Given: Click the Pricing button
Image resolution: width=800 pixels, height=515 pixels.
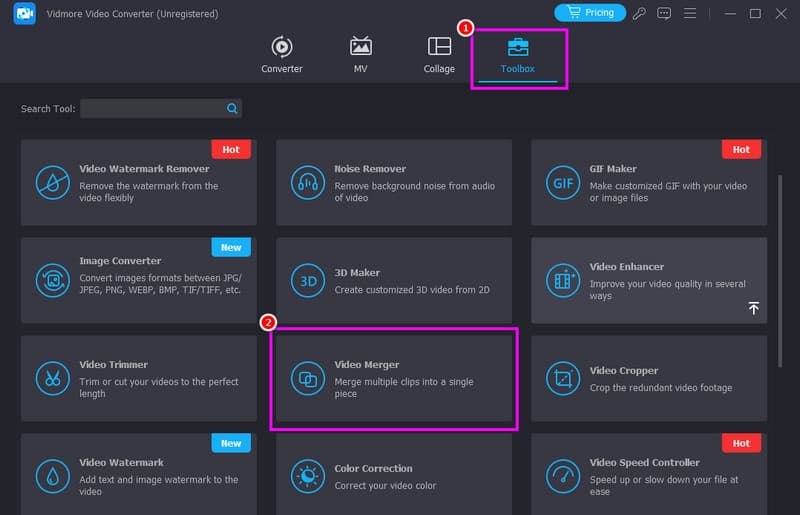Looking at the screenshot, I should pyautogui.click(x=590, y=13).
